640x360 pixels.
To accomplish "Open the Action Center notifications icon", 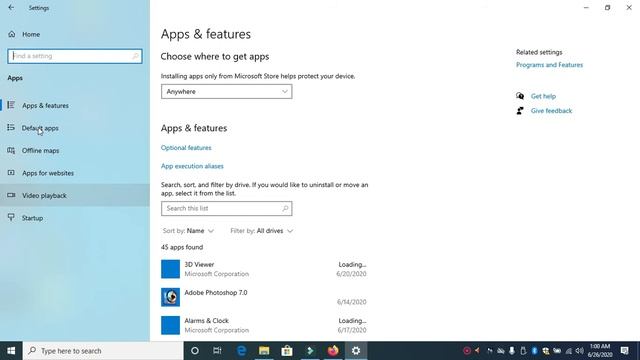I will 624,351.
